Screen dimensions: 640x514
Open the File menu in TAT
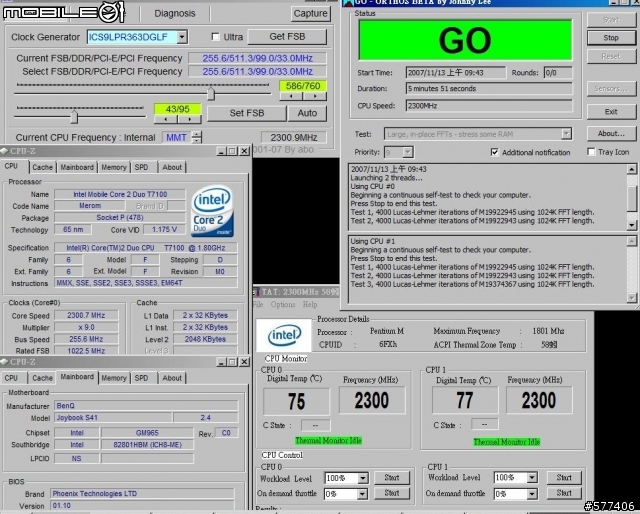click(258, 305)
